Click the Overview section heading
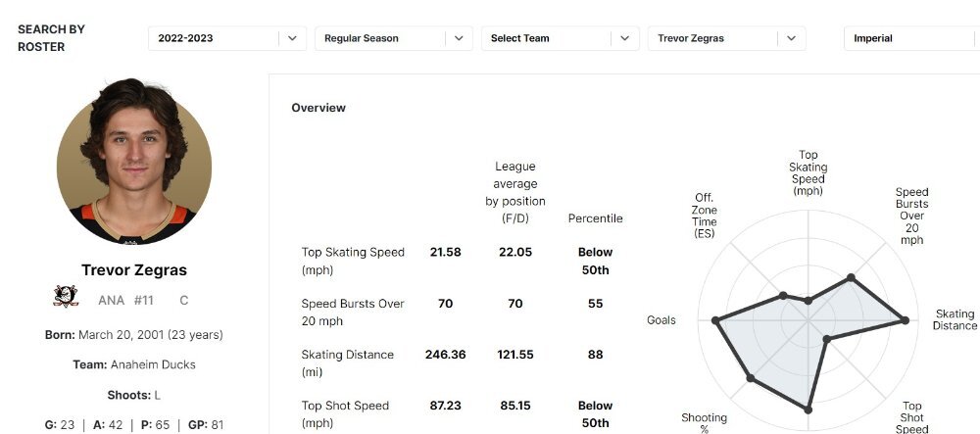 pos(318,108)
